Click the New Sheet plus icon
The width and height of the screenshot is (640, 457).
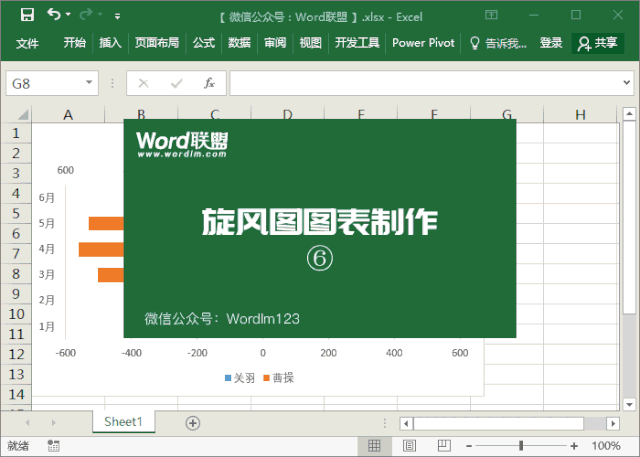click(193, 423)
